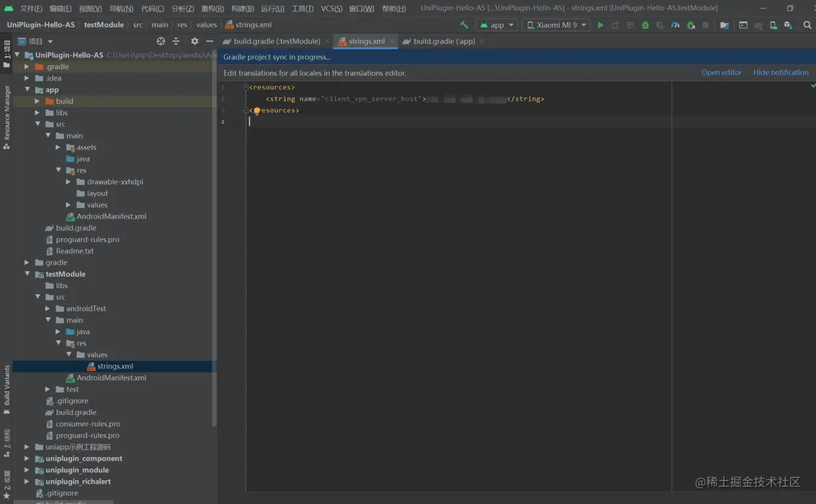Select uniapp示例工程源码 folder

click(78, 447)
